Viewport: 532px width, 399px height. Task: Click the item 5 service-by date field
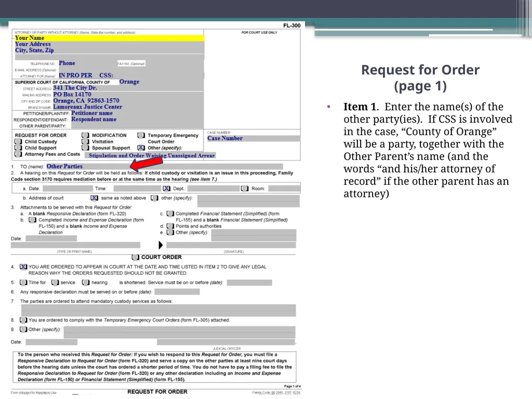(x=249, y=283)
